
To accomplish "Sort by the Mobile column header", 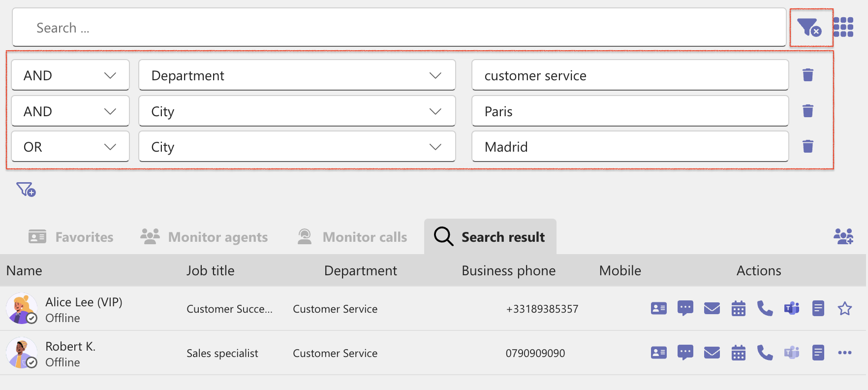I will tap(620, 270).
